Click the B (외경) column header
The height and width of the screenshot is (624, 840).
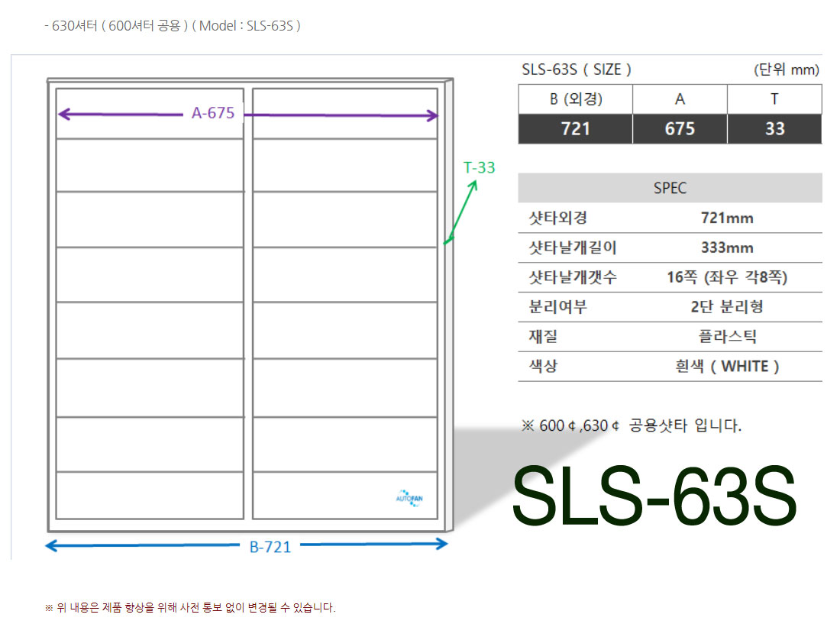pyautogui.click(x=575, y=99)
